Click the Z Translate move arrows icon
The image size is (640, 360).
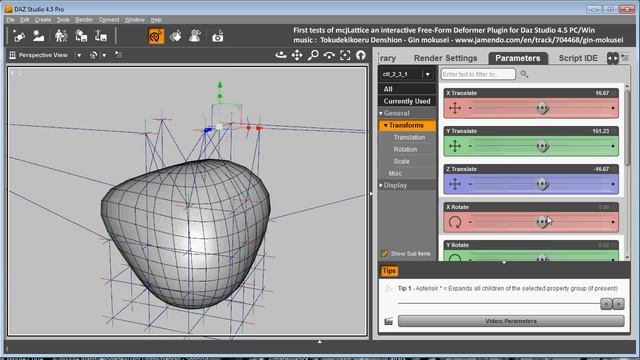click(x=455, y=184)
